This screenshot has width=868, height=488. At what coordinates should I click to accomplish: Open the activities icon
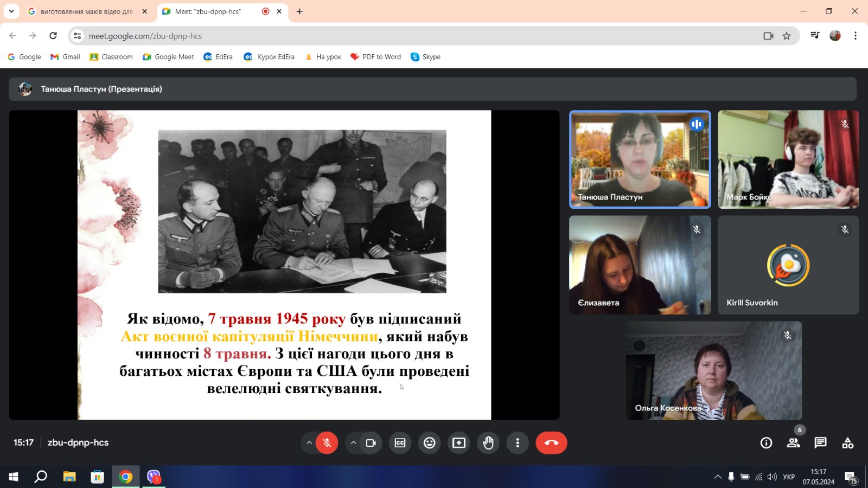(x=847, y=443)
